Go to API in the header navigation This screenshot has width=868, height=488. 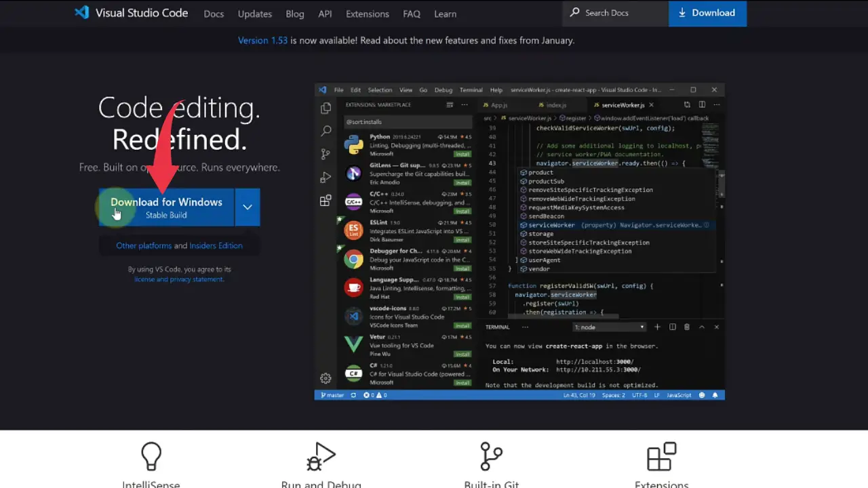coord(325,14)
